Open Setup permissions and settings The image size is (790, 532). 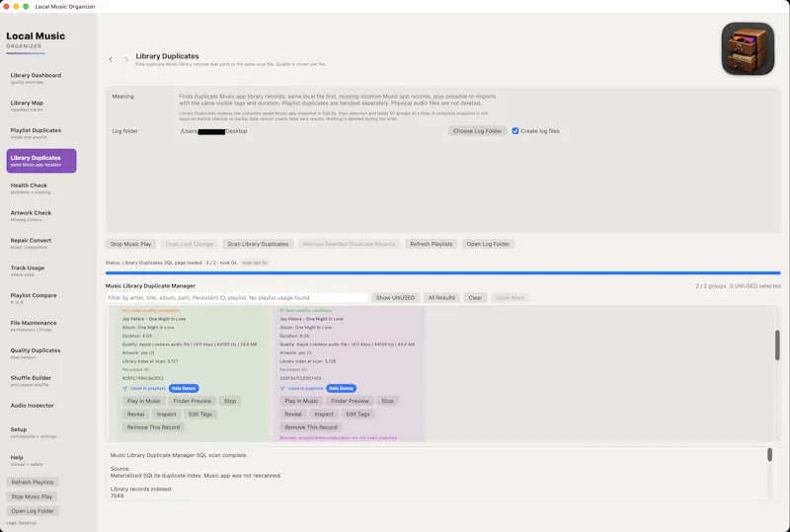click(41, 432)
